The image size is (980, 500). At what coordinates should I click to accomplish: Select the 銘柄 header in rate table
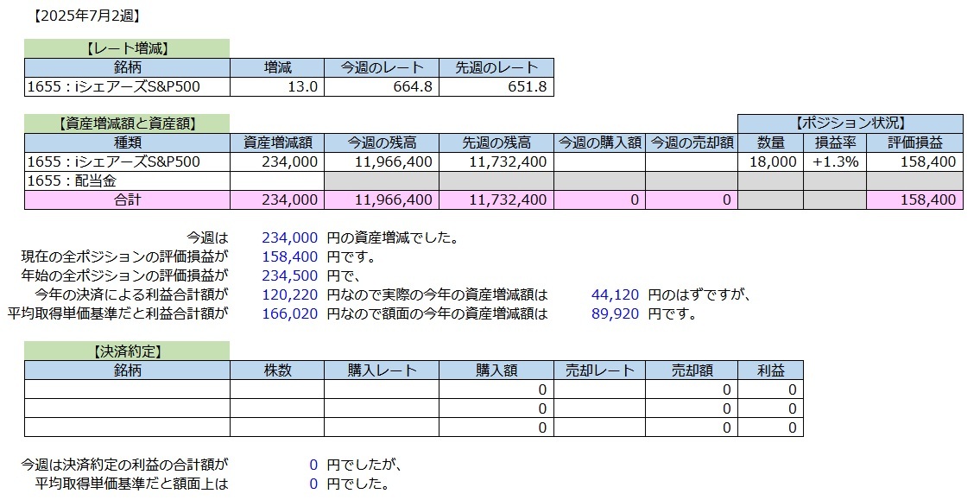[x=127, y=67]
